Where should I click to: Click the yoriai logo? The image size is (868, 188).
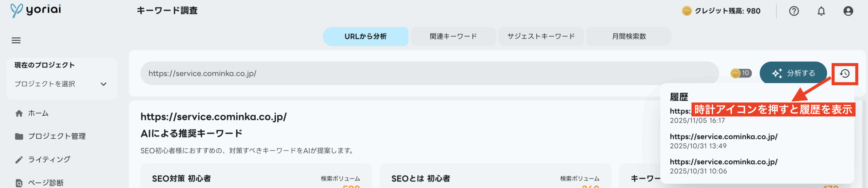[36, 10]
